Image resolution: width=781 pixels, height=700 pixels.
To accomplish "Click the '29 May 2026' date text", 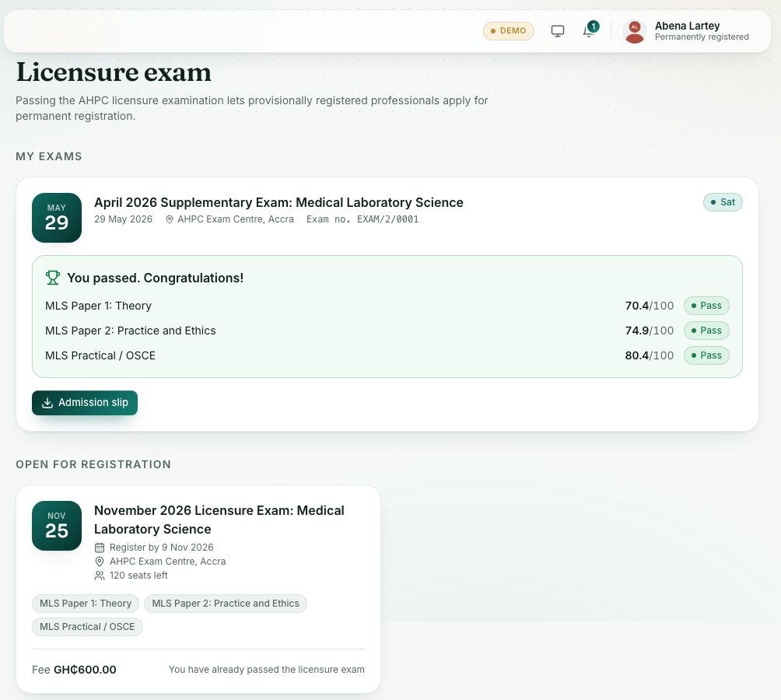I will (x=123, y=219).
